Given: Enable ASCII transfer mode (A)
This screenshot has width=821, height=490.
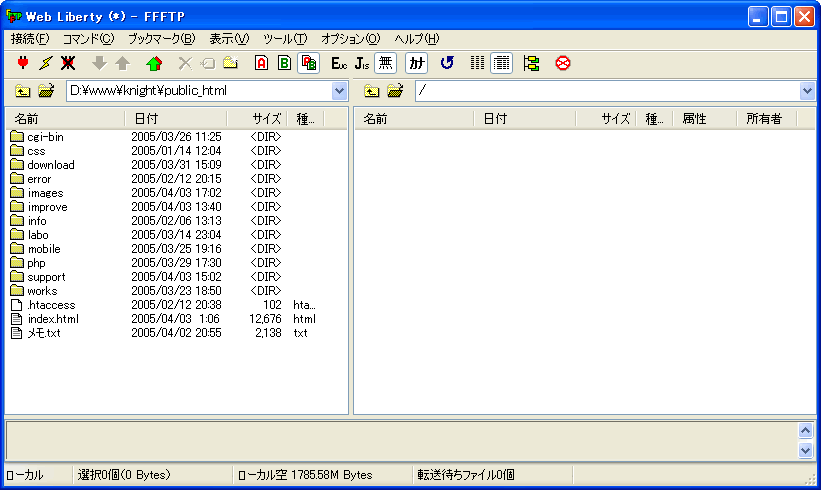Looking at the screenshot, I should (x=262, y=63).
